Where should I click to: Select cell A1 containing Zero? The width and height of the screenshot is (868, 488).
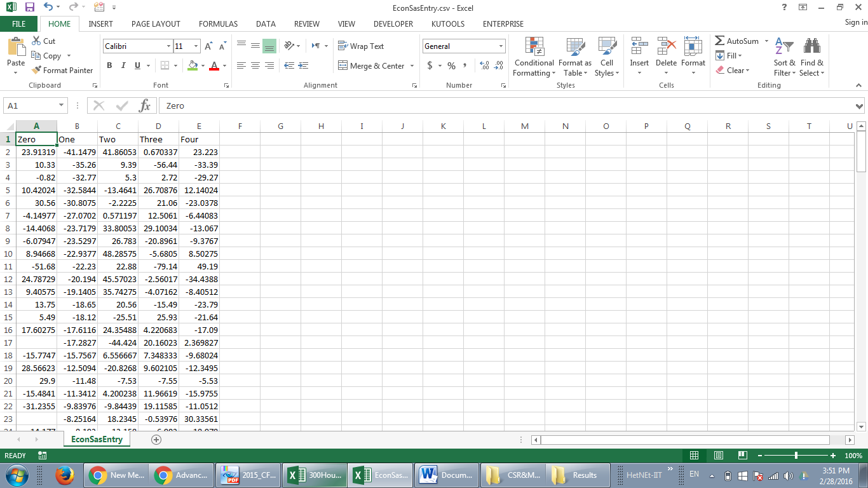tap(36, 139)
